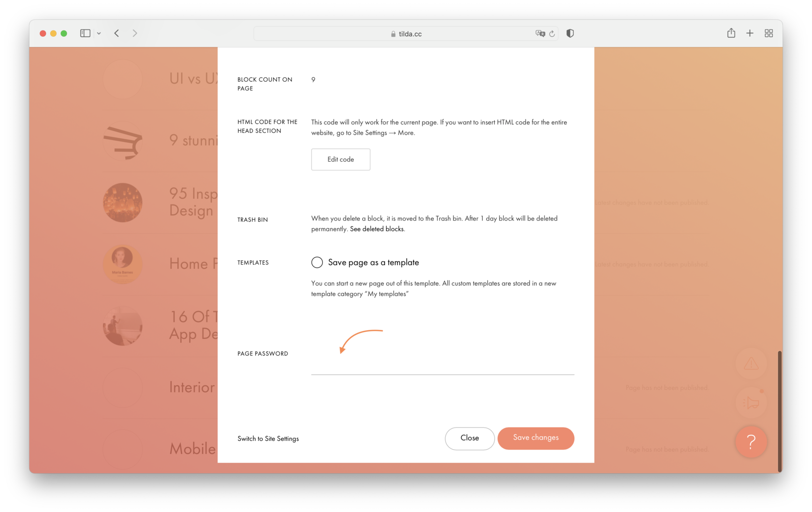Click the Save changes button
This screenshot has width=812, height=512.
coord(536,438)
